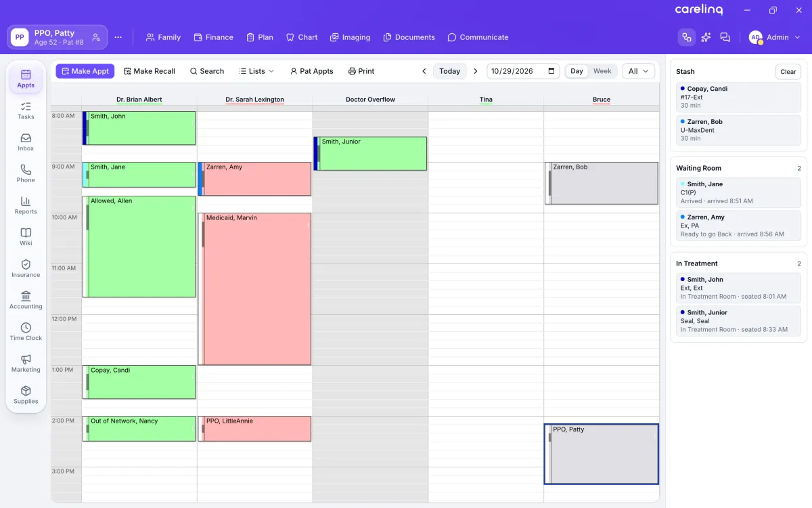The height and width of the screenshot is (508, 812).
Task: Click the date field showing 10/29/2026
Action: pos(524,71)
